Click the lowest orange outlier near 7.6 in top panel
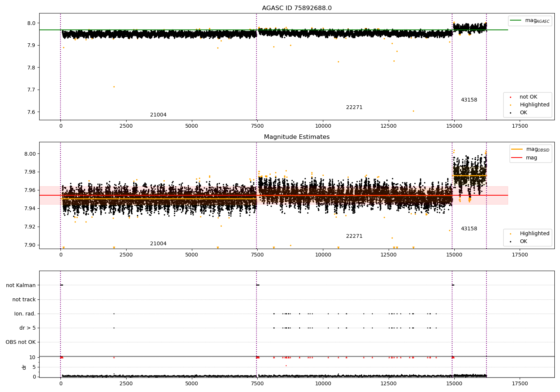The width and height of the screenshot is (560, 392). (x=413, y=111)
